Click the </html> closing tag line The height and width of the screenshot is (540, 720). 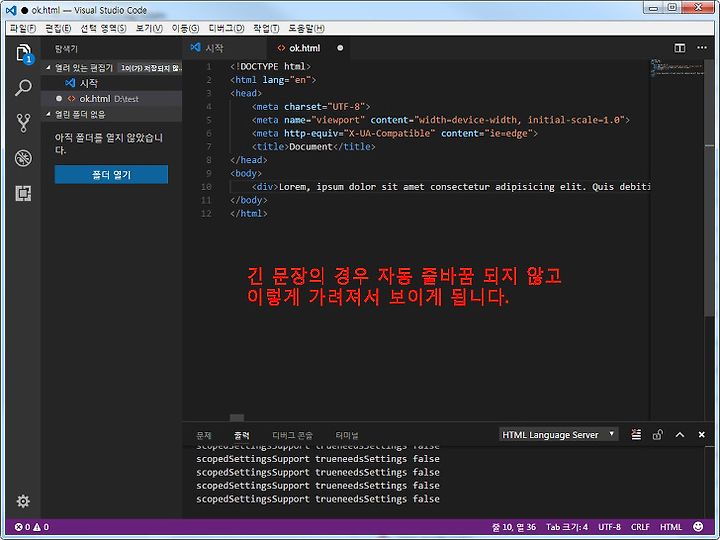tap(248, 214)
